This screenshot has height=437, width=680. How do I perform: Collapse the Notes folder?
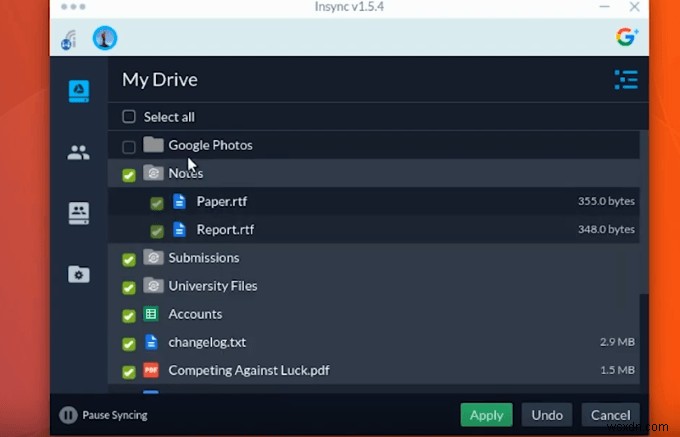[153, 173]
